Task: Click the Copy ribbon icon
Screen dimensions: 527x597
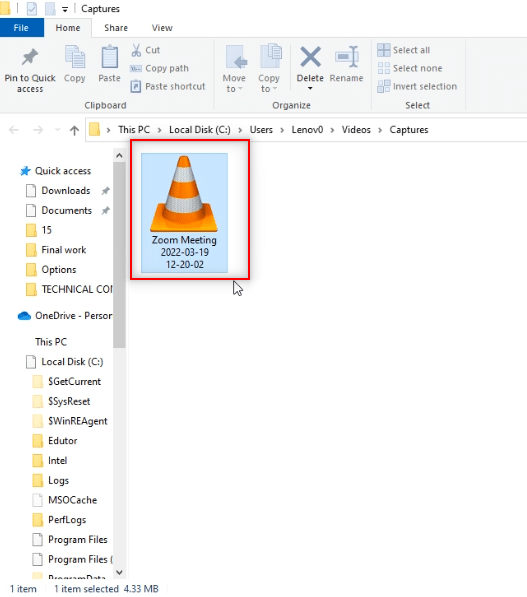Action: [x=75, y=57]
